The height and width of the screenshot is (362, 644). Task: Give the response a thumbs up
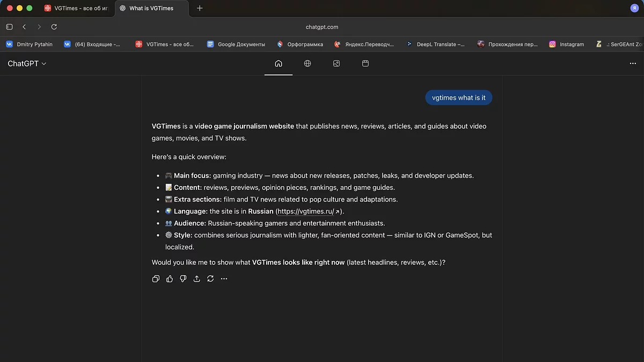point(170,279)
